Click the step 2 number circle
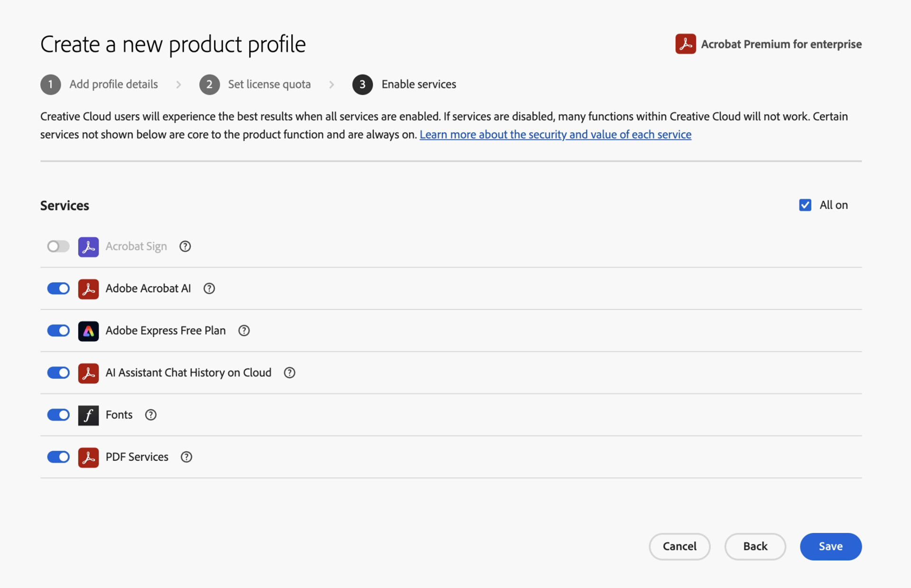Viewport: 911px width, 588px height. [x=209, y=84]
